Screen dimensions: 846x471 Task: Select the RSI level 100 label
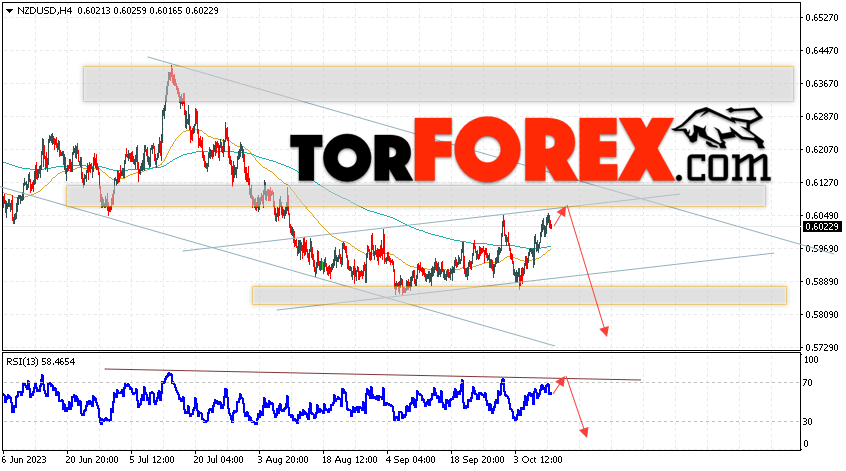(x=810, y=360)
